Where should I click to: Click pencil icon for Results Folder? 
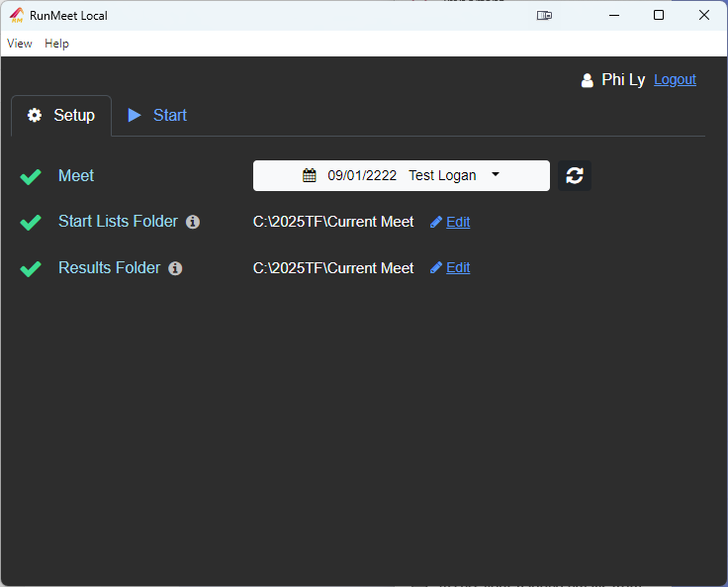[x=436, y=267]
